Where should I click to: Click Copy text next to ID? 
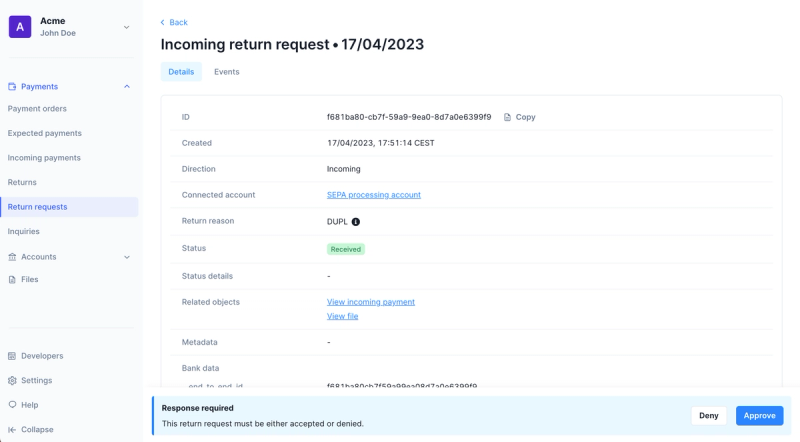pyautogui.click(x=526, y=117)
